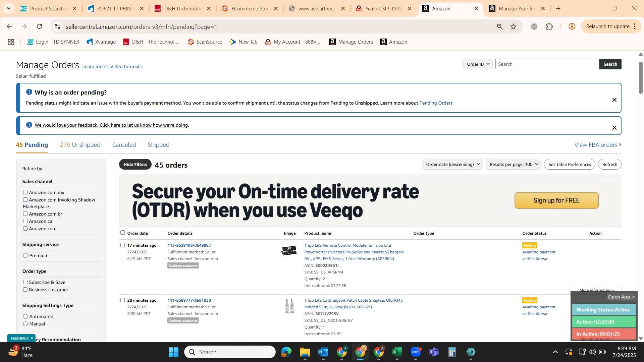Select the order placed 17 minutes ago

(122, 245)
